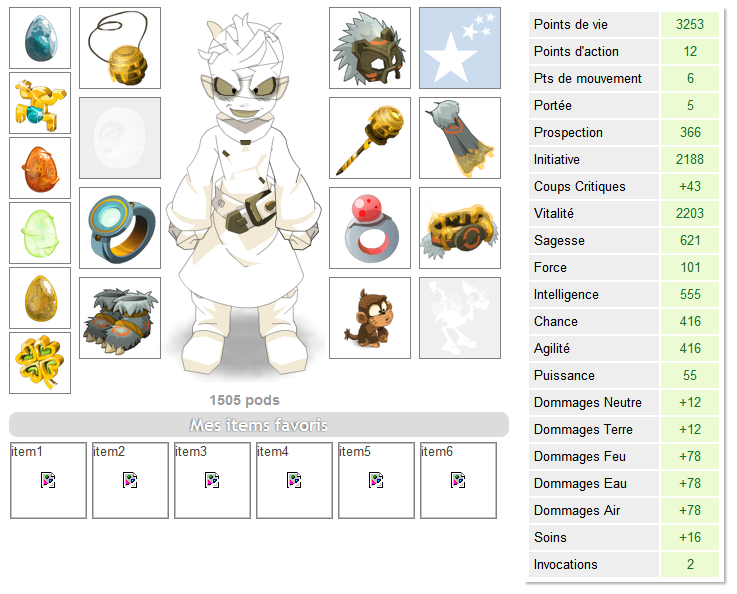The image size is (737, 594).
Task: Click the orange dofus egg
Action: coord(40,168)
